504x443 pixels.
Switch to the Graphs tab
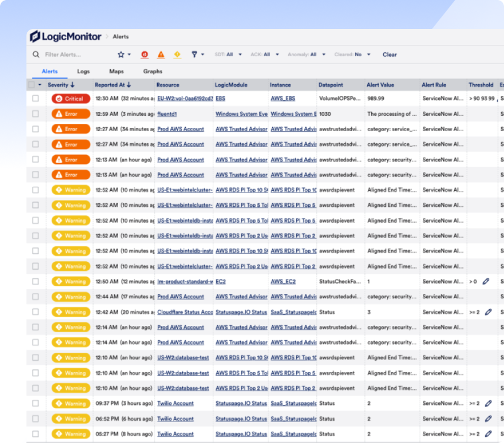coord(153,72)
